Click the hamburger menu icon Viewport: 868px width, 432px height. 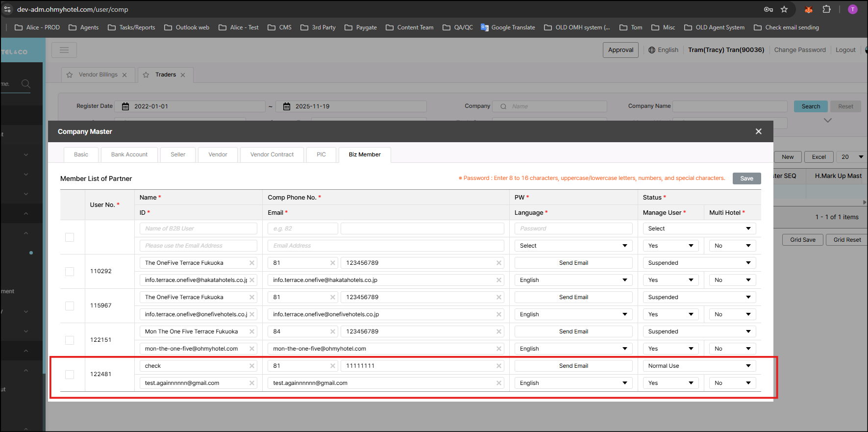[64, 50]
